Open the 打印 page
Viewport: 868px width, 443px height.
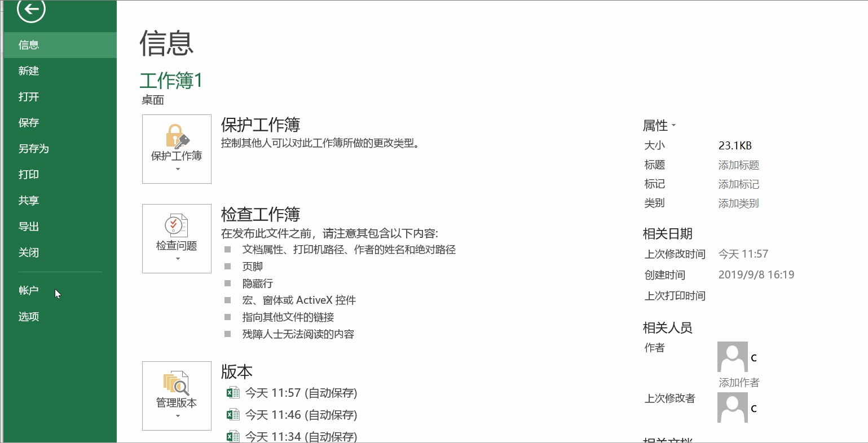click(x=28, y=174)
